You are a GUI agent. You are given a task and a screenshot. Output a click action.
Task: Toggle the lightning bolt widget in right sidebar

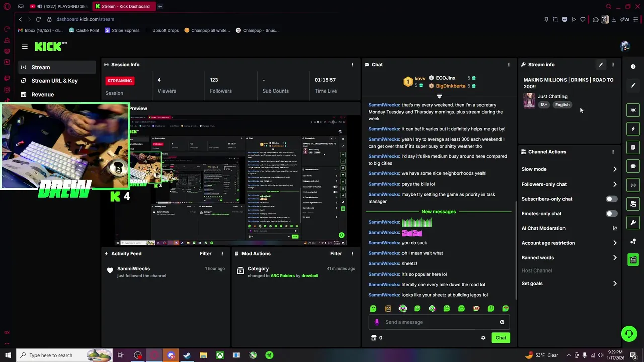click(x=633, y=129)
